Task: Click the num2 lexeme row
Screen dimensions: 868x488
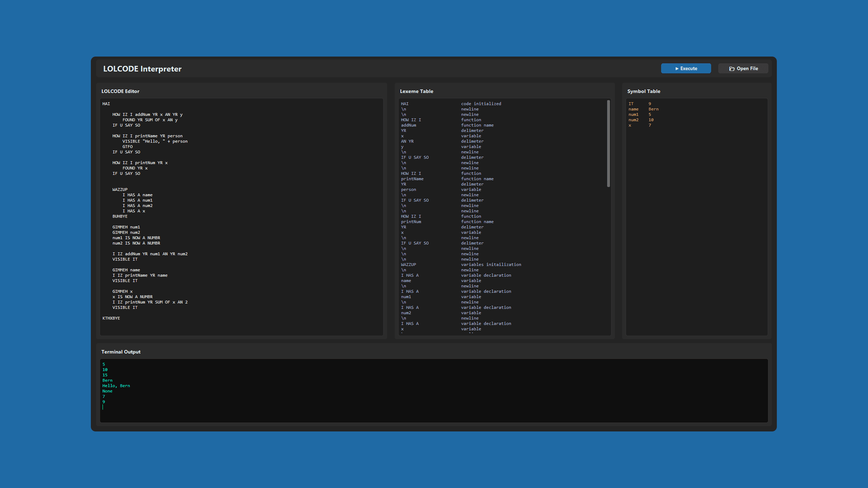Action: tap(441, 313)
